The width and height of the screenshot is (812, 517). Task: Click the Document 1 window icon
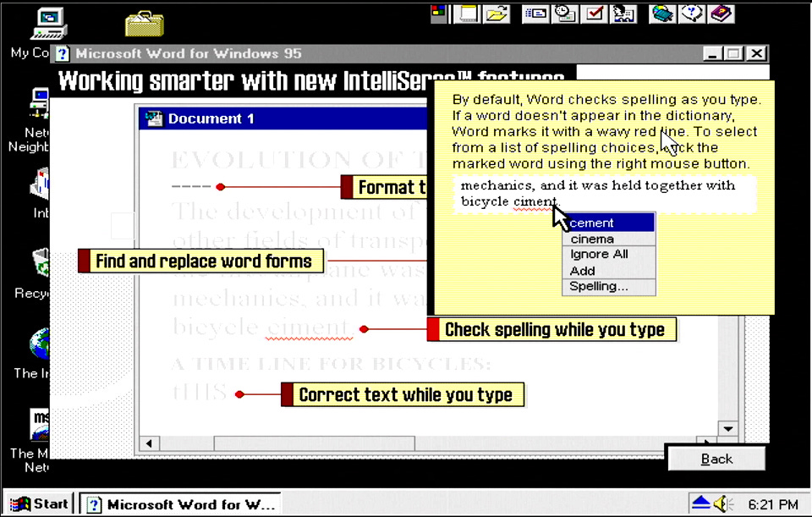tap(154, 118)
